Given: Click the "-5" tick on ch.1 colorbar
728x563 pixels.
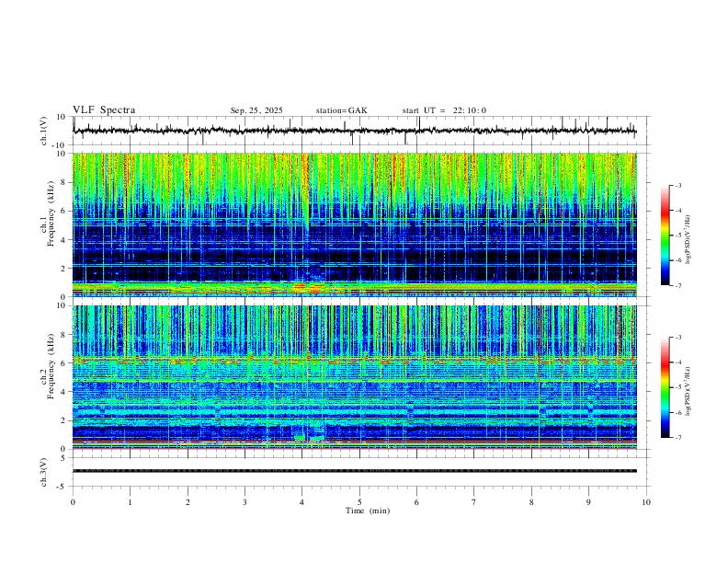Looking at the screenshot, I should [x=677, y=236].
